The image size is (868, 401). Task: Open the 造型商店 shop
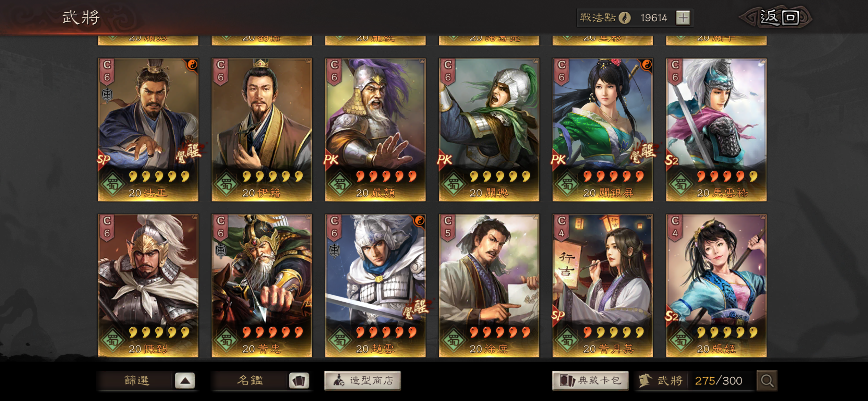tap(362, 380)
